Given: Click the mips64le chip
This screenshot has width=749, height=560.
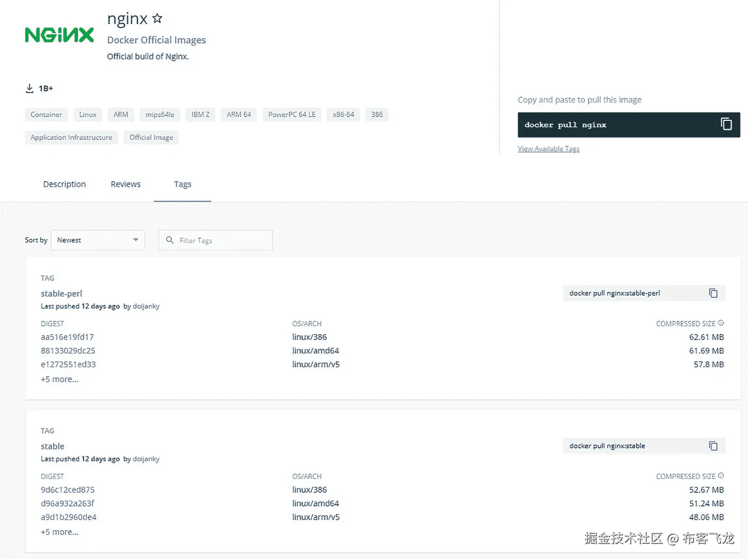Looking at the screenshot, I should click(x=160, y=115).
